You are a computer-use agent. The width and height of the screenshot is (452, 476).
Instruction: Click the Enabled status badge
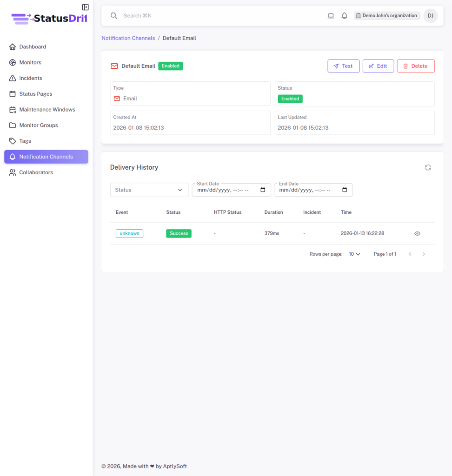pos(170,66)
